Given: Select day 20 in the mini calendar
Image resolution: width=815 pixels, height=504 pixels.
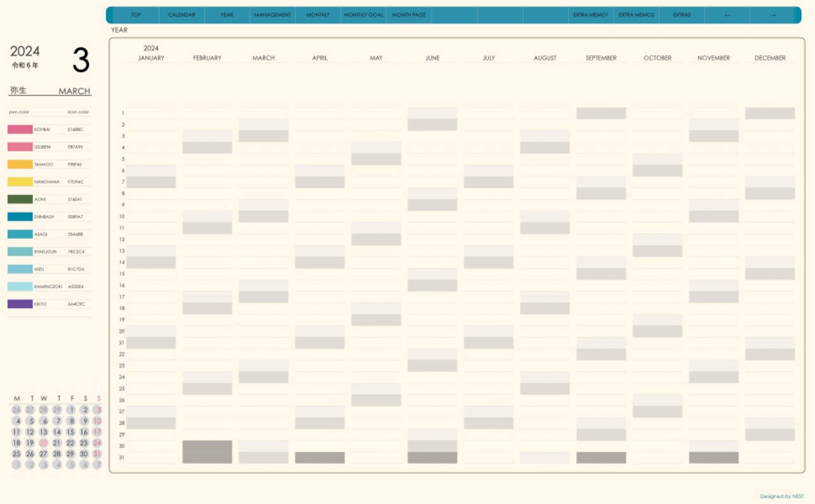Looking at the screenshot, I should pyautogui.click(x=43, y=443).
